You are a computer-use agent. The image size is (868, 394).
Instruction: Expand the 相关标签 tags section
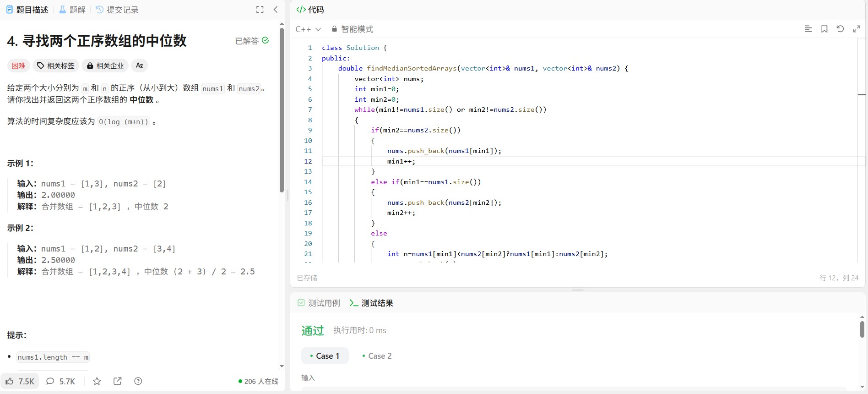(56, 66)
